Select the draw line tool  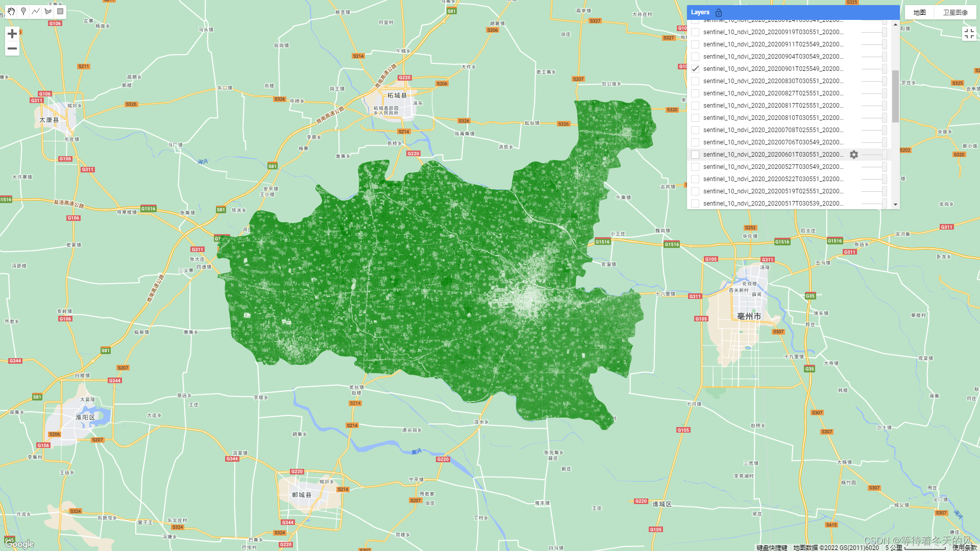36,11
